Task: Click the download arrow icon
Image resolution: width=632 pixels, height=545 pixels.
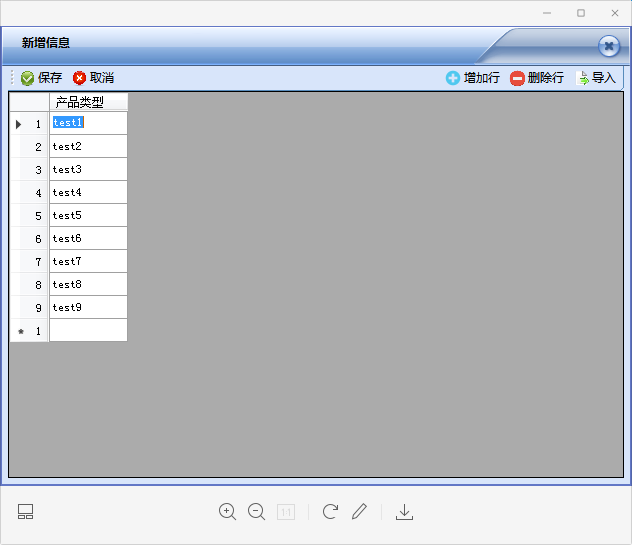Action: [404, 512]
